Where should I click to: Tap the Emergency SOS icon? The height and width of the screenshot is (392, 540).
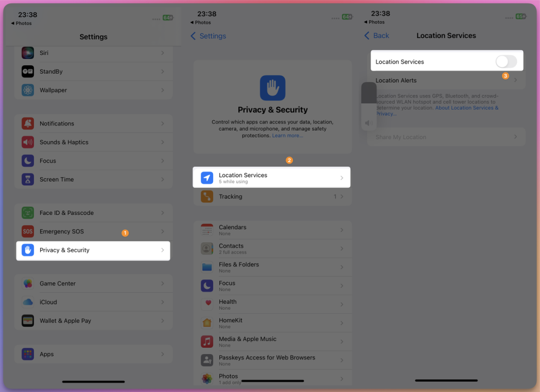[28, 231]
